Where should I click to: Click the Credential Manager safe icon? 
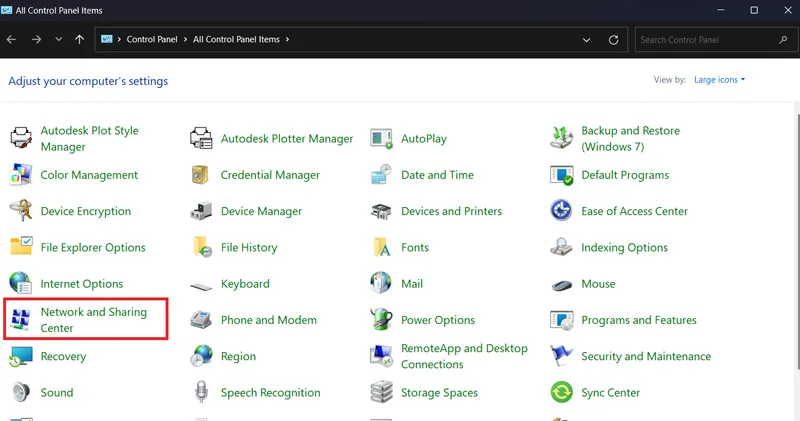[201, 175]
